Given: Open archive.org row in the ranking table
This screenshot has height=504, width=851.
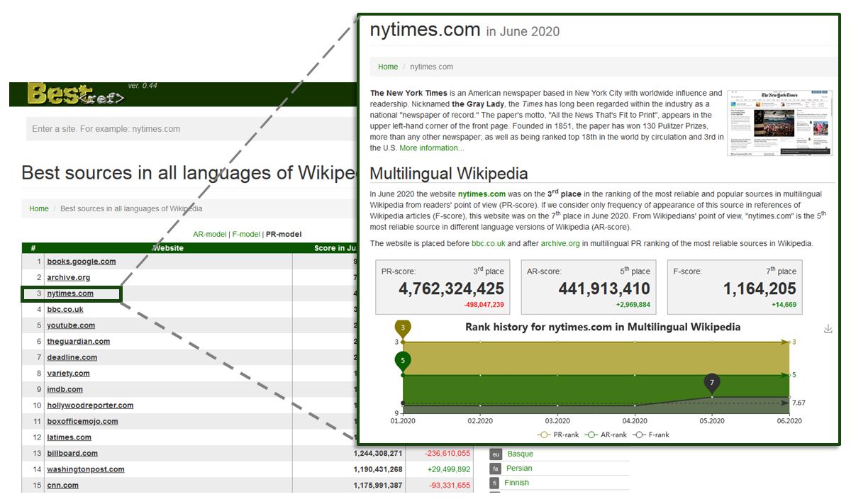Looking at the screenshot, I should pyautogui.click(x=69, y=278).
